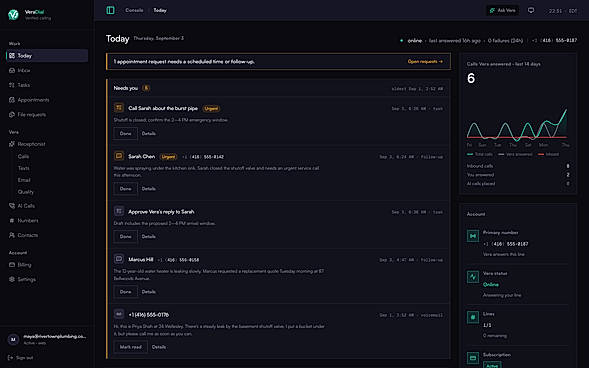Screen dimensions: 589x368
Task: Click the message icon beside Sarah Chen
Action: point(119,156)
